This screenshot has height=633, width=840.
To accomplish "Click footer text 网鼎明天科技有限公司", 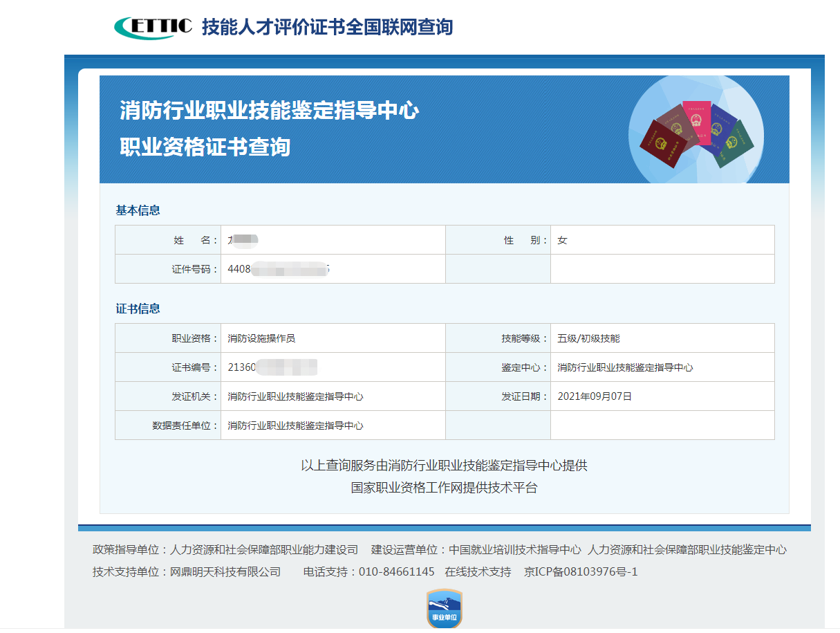I will [225, 571].
